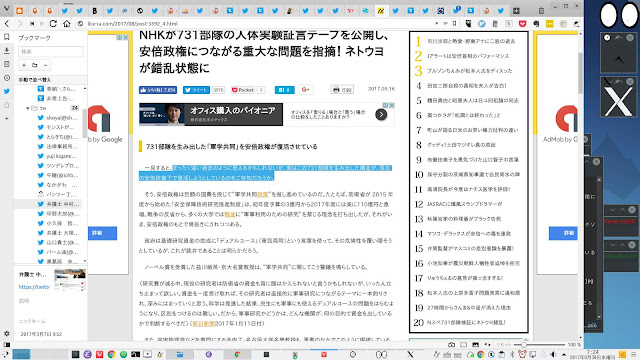Click the volume icon in system tray

point(553,354)
